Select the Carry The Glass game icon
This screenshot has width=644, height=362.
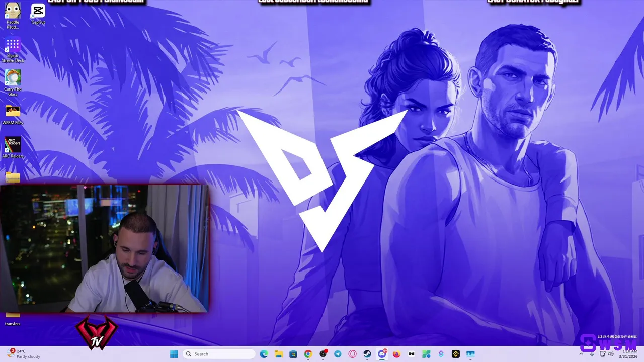(13, 83)
